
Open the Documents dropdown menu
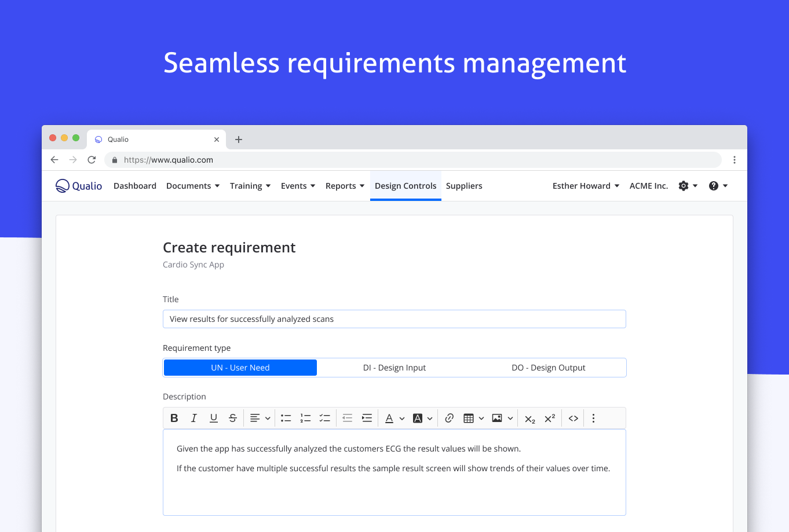(193, 186)
